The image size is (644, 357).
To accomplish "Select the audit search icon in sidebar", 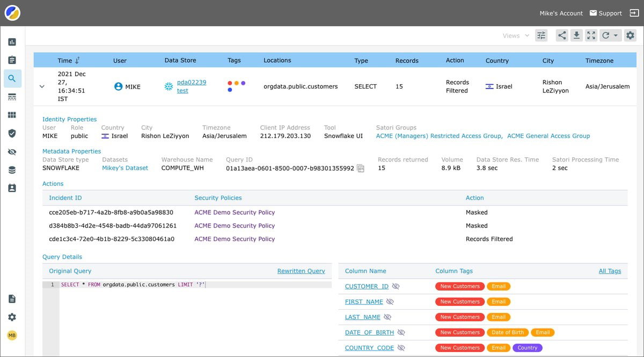I will [x=12, y=78].
